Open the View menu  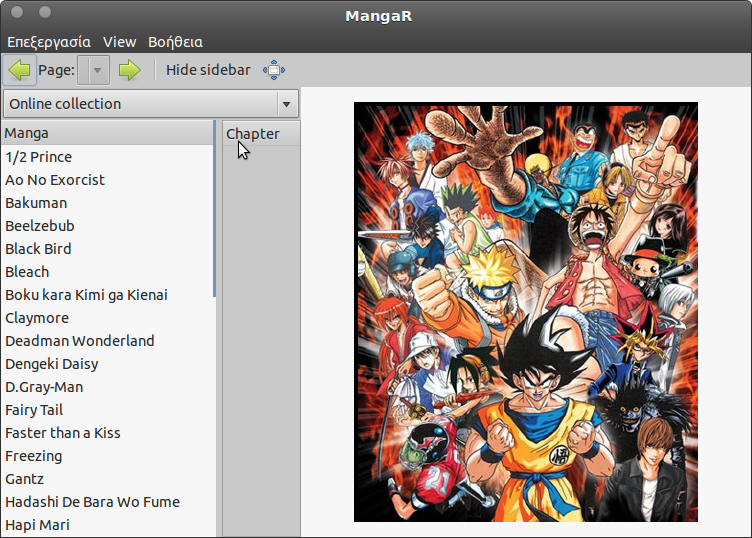click(119, 42)
